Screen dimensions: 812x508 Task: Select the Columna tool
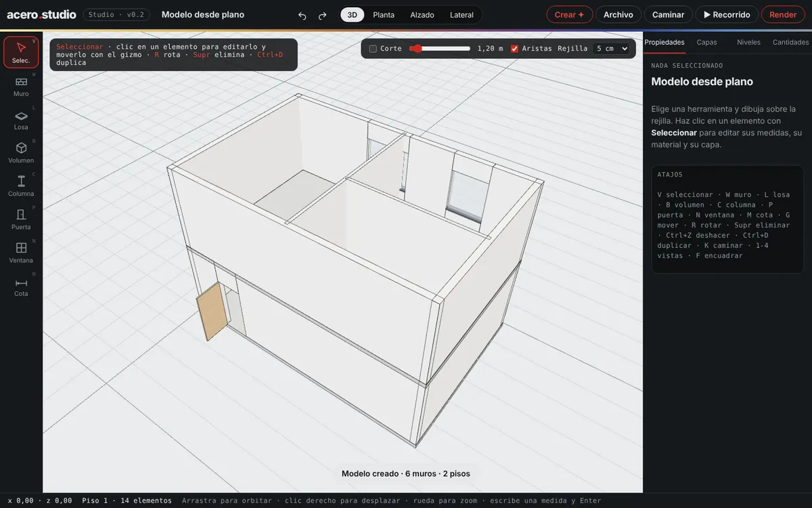[x=21, y=186]
